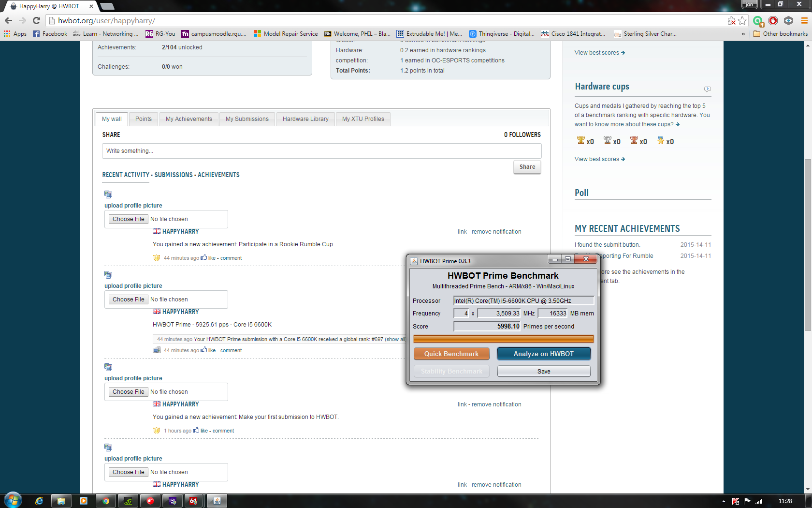812x508 pixels.
Task: Click the clock showing 11:28
Action: coord(785,501)
